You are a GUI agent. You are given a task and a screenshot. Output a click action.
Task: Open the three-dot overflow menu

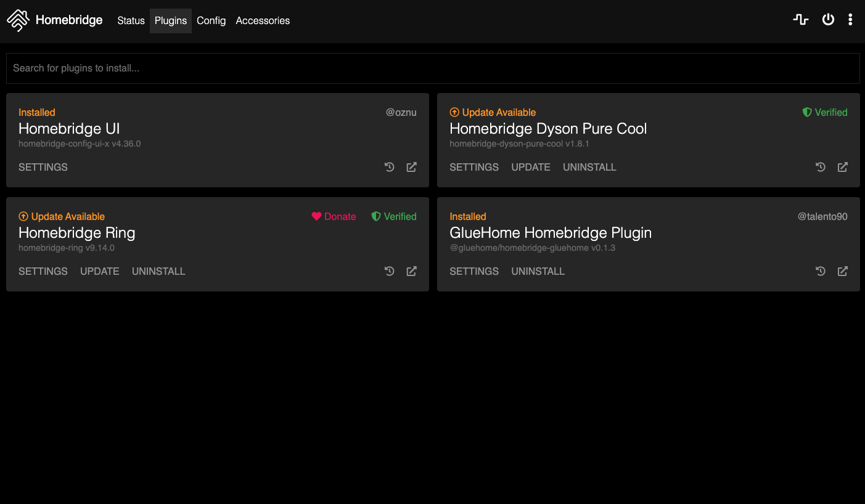(850, 20)
